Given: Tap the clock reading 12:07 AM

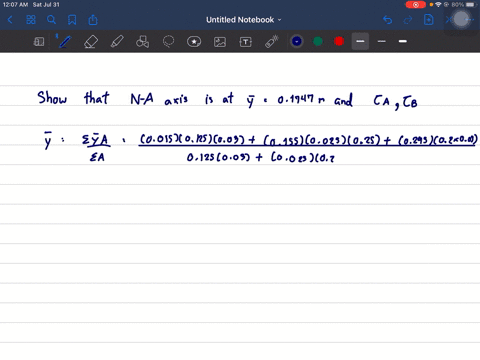Looking at the screenshot, I should [15, 5].
